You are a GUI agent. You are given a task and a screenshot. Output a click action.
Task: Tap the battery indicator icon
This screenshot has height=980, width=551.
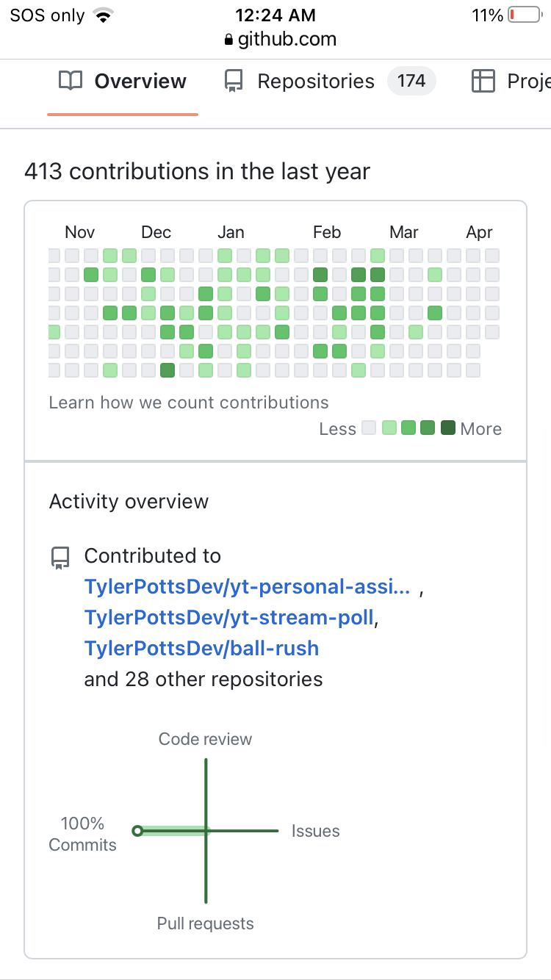coord(525,15)
